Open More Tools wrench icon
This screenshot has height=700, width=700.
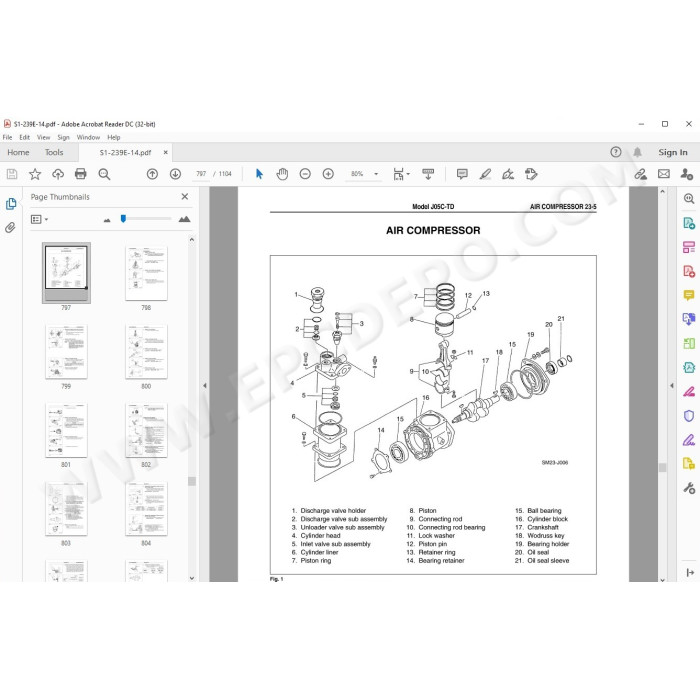689,488
